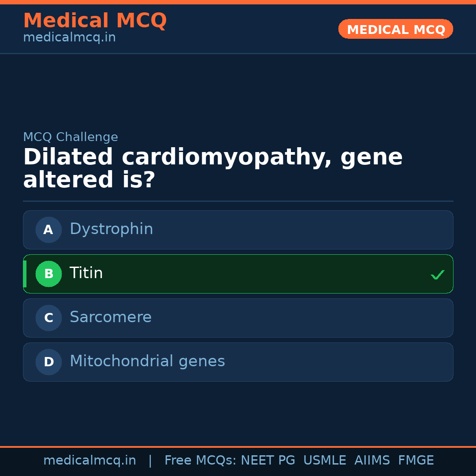Click the letter C circle badge
The width and height of the screenshot is (476, 476).
point(48,318)
